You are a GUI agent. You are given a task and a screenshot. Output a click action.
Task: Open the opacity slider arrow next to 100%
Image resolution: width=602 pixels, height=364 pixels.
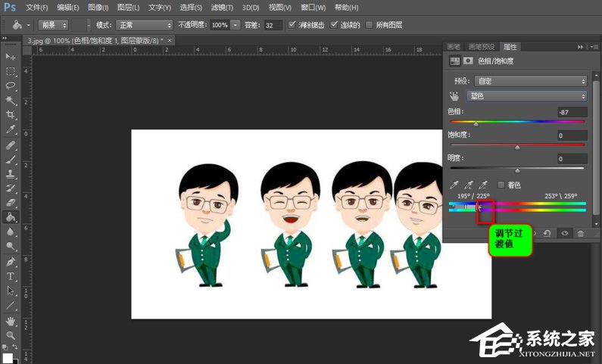pos(235,25)
